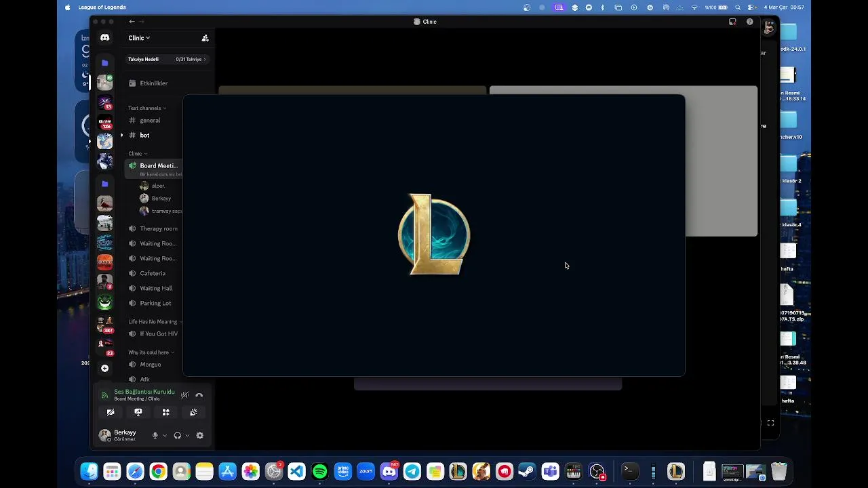Join the If You Got HIV channel
The height and width of the screenshot is (488, 868).
pyautogui.click(x=155, y=334)
